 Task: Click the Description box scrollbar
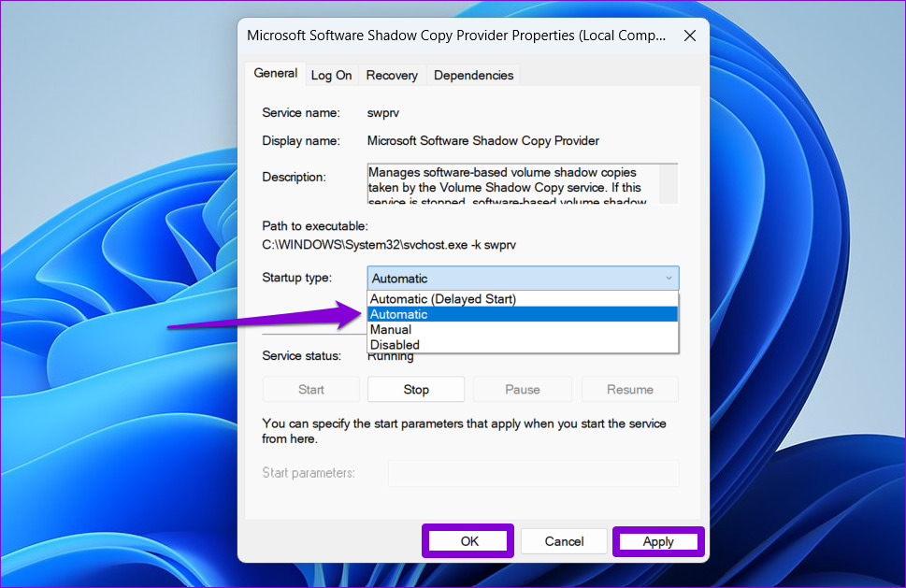pos(668,183)
